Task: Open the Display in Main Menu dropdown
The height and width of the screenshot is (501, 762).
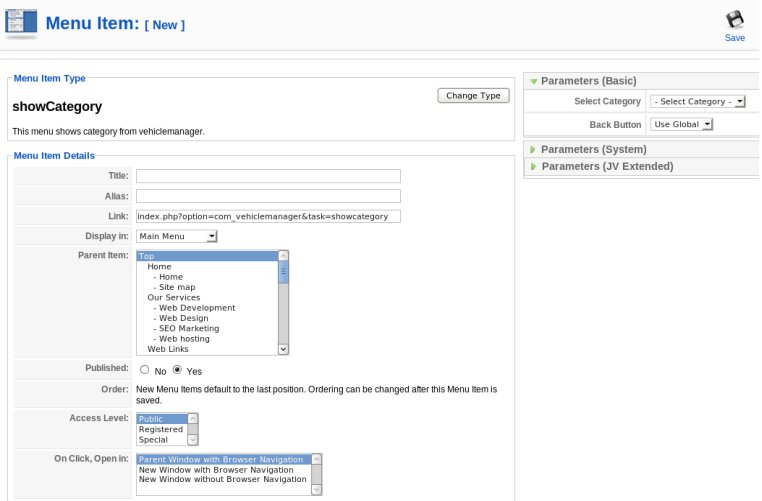Action: (176, 236)
